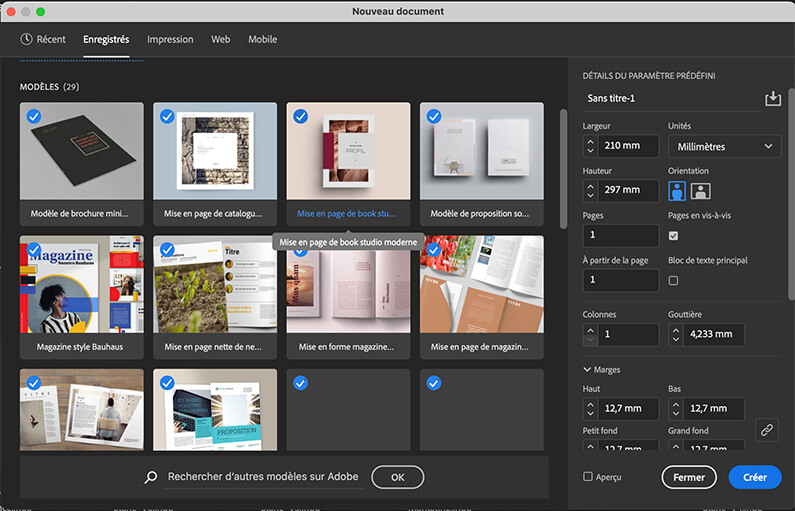Screen dimensions: 795x511
Task: Click the save preset icon beside Sans titre-1
Action: click(x=772, y=98)
